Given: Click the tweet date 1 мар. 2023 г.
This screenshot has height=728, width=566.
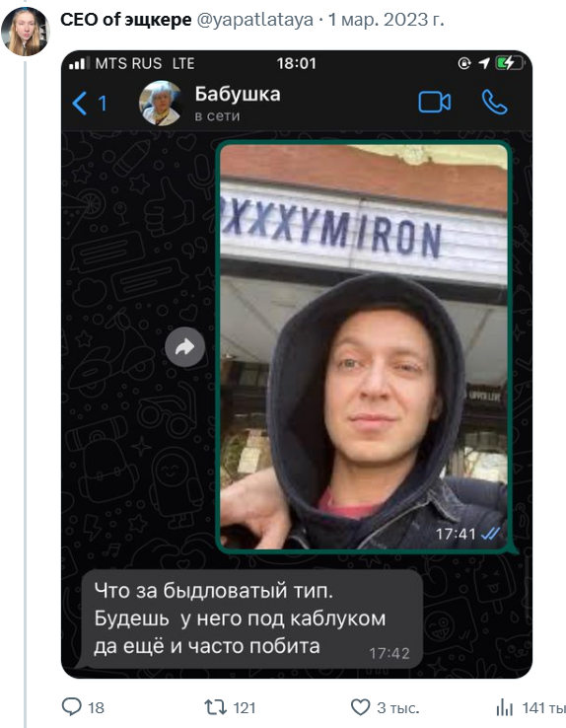Looking at the screenshot, I should tap(386, 20).
